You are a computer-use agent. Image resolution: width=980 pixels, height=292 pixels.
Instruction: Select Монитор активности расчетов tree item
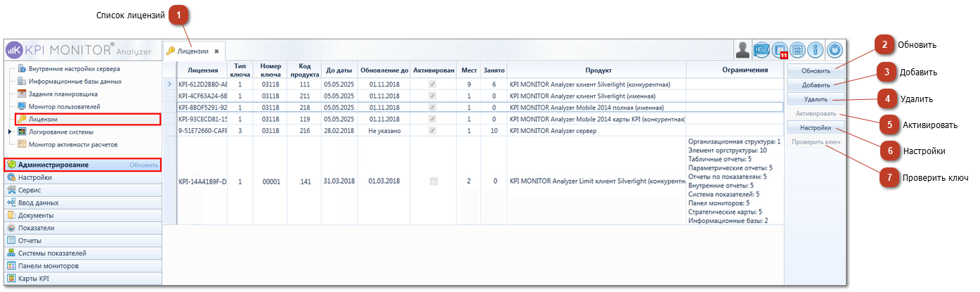pyautogui.click(x=73, y=144)
